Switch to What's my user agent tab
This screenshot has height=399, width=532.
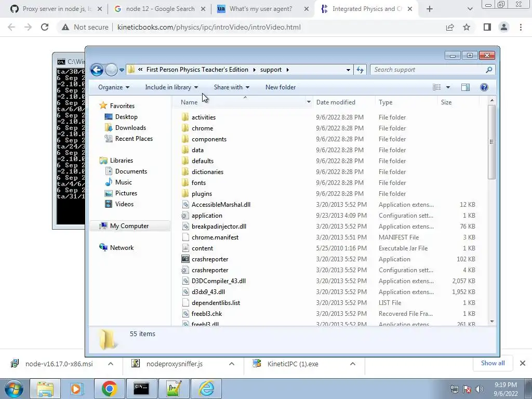pos(261,9)
